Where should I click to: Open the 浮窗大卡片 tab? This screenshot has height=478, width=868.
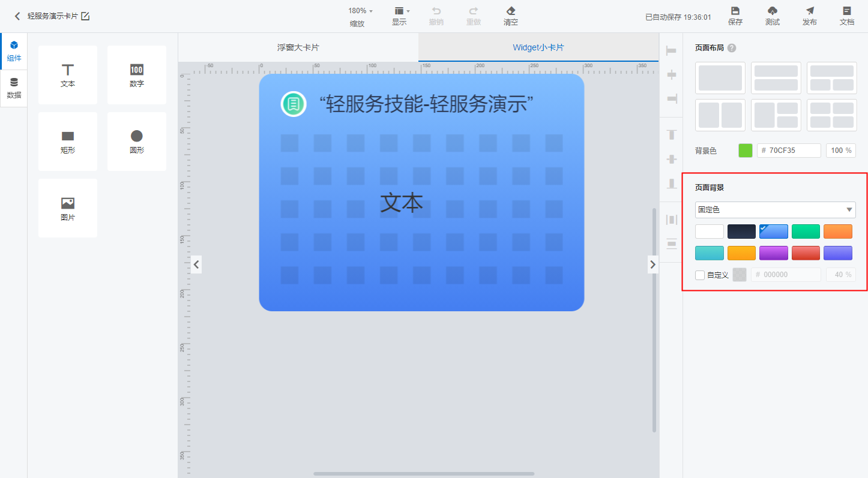298,47
